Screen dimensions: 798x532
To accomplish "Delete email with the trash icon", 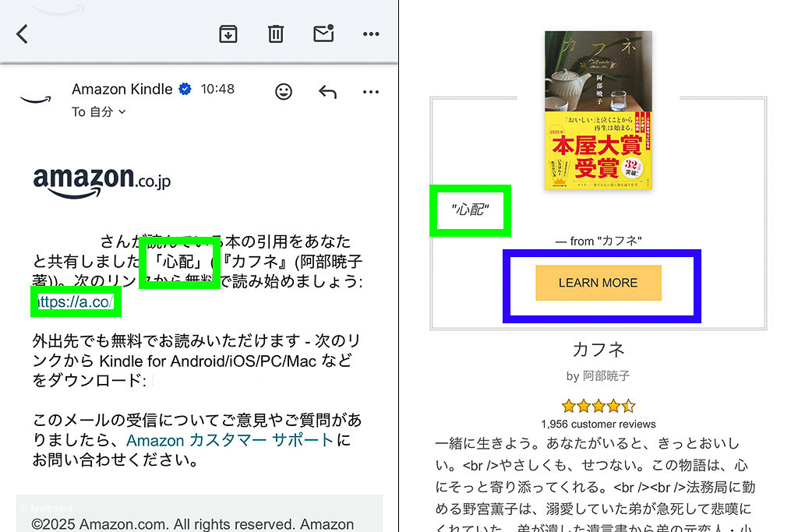I will 276,34.
